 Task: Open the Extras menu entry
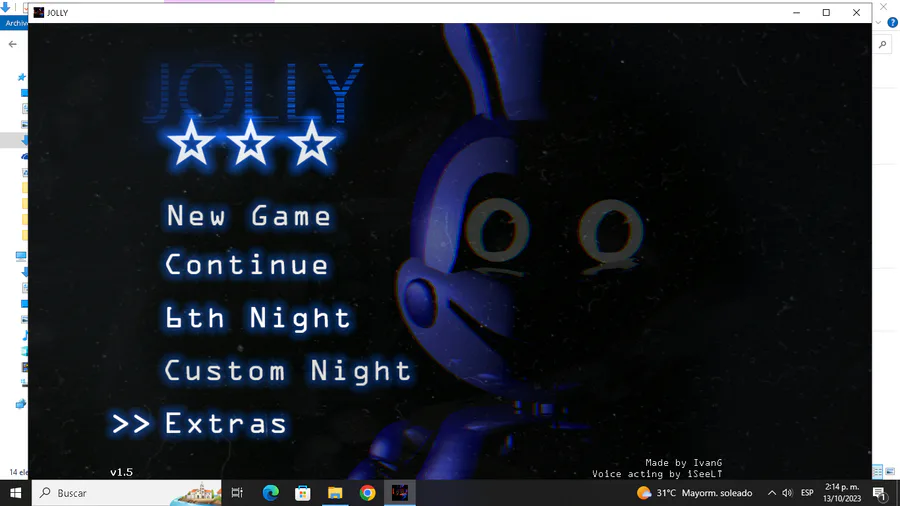pos(226,423)
